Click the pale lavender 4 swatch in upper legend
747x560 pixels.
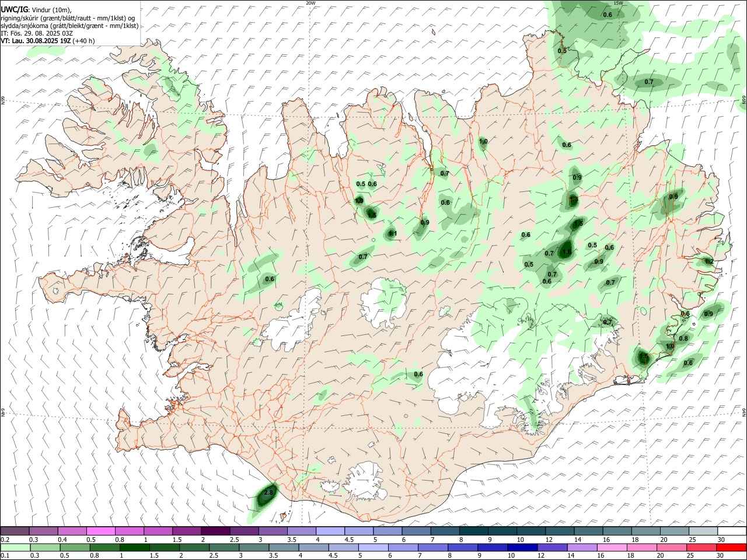pyautogui.click(x=329, y=531)
